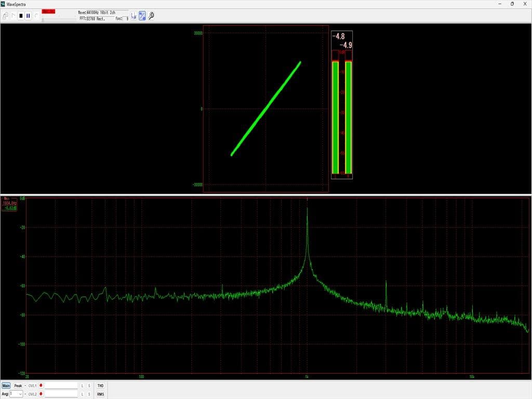Click the open file icon in toolbar
This screenshot has width=532, height=399.
pyautogui.click(x=5, y=16)
